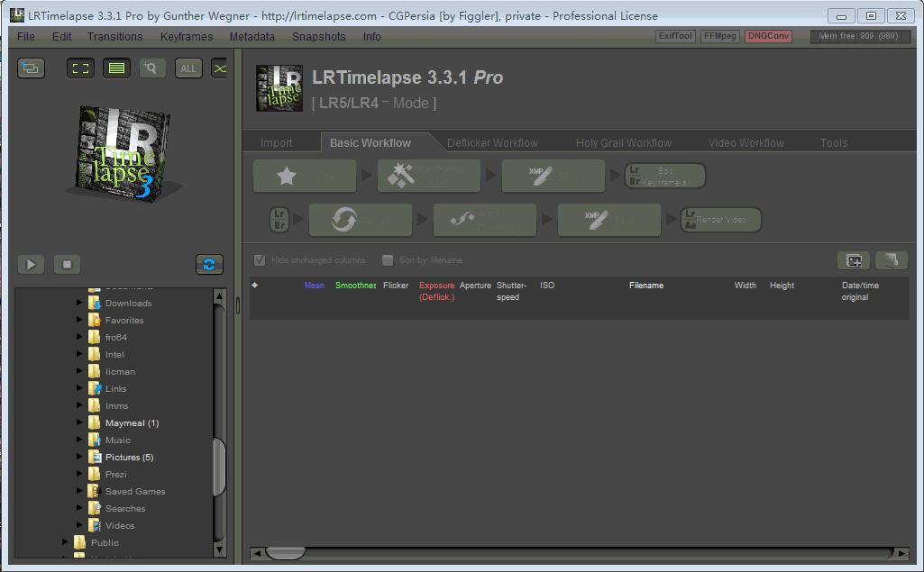The width and height of the screenshot is (924, 572).
Task: Click the detach preview window icon
Action: (31, 68)
